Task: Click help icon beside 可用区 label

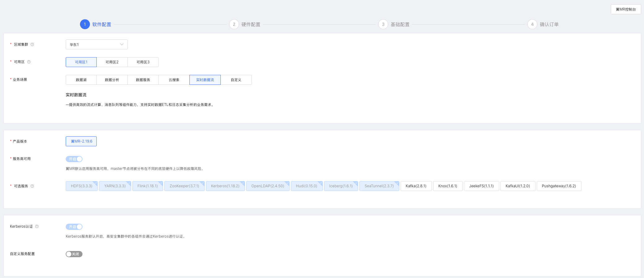Action: 29,62
